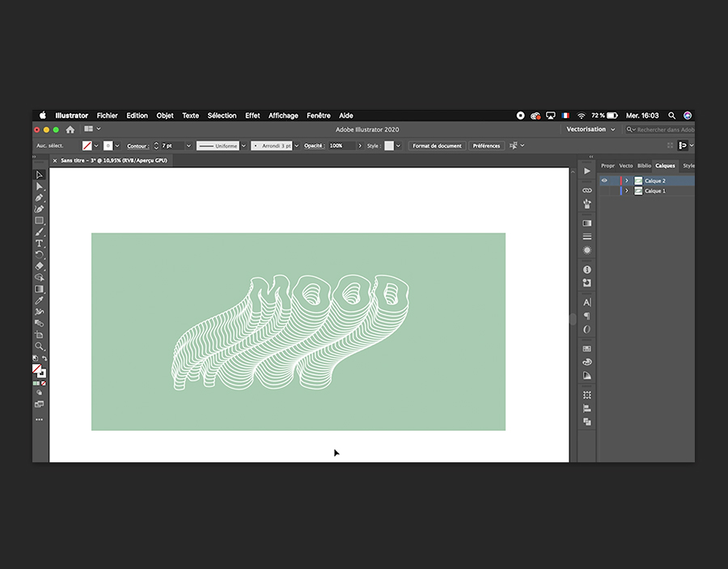
Task: Open the Stroke panel icon in dock
Action: click(587, 237)
